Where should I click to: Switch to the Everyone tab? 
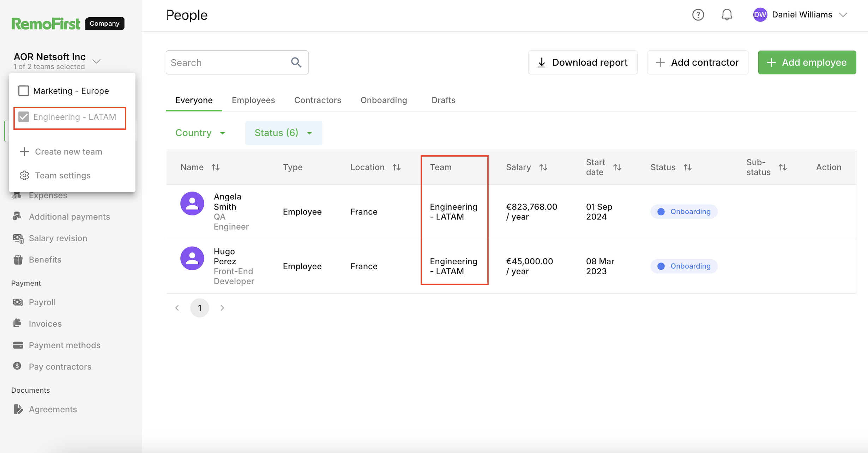point(194,100)
